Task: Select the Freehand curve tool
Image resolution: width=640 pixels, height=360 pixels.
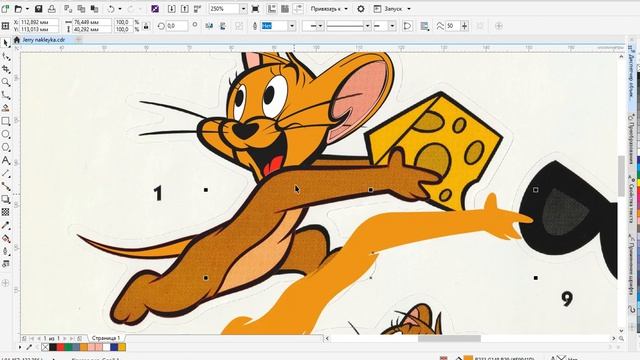Action: 6,95
